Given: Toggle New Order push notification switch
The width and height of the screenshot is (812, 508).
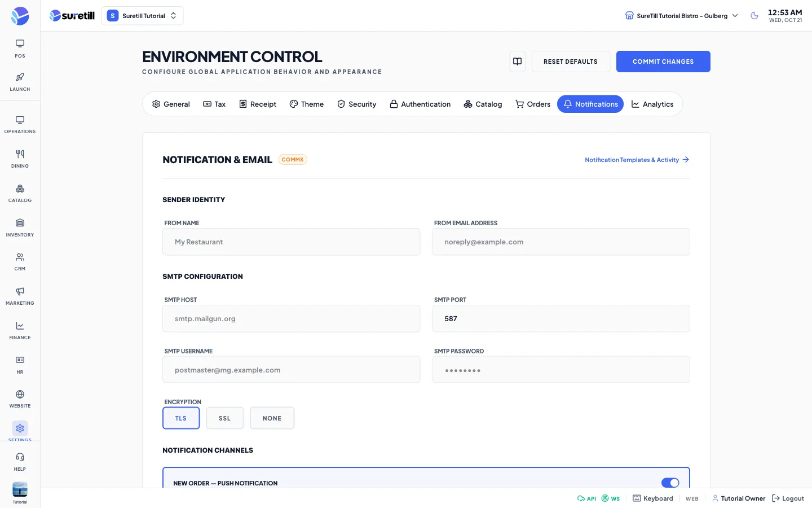Looking at the screenshot, I should coord(670,483).
